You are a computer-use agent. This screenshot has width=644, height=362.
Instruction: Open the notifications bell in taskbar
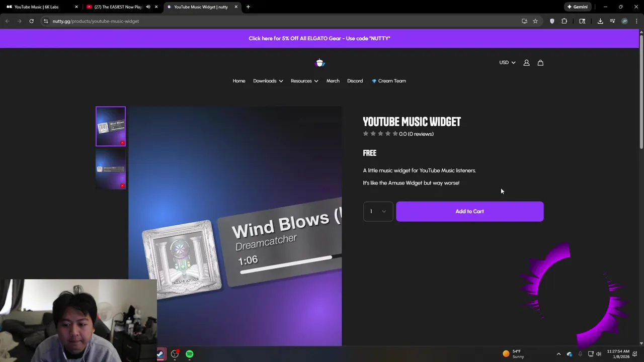635,354
